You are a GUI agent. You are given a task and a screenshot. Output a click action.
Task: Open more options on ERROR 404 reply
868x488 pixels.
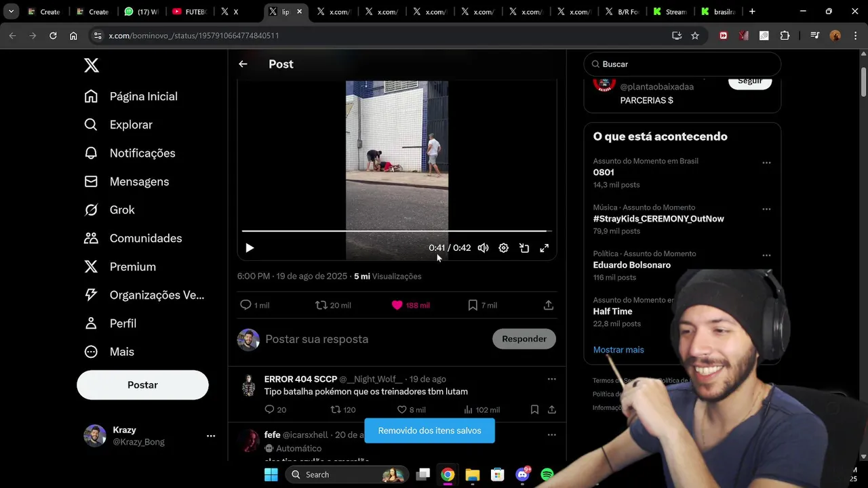click(551, 380)
